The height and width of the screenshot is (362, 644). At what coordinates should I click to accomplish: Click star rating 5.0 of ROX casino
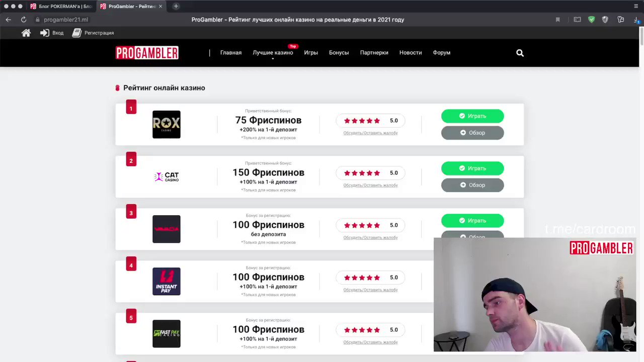click(370, 121)
